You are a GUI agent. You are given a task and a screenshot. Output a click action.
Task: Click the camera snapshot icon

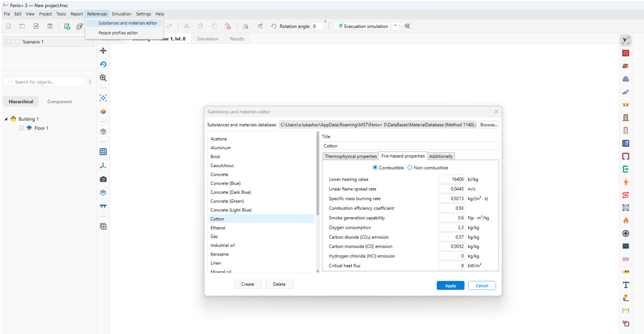point(103,179)
